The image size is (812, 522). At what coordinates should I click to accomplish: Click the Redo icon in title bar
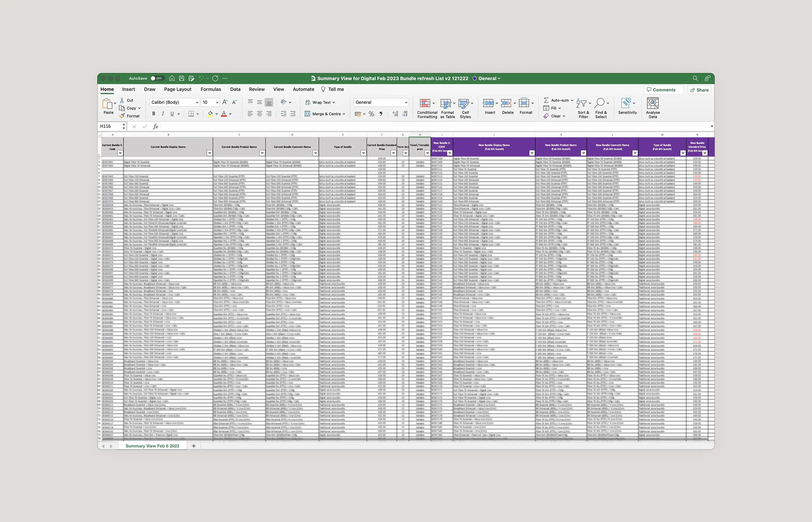215,78
